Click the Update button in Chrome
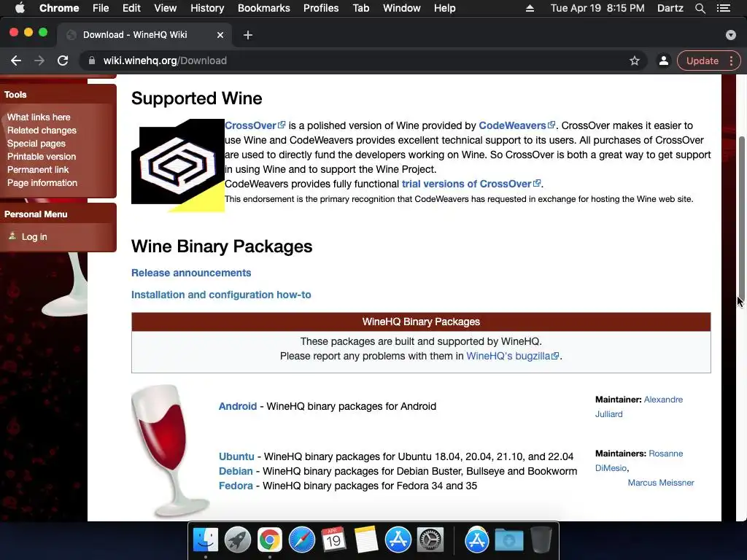The width and height of the screenshot is (747, 560). (703, 61)
